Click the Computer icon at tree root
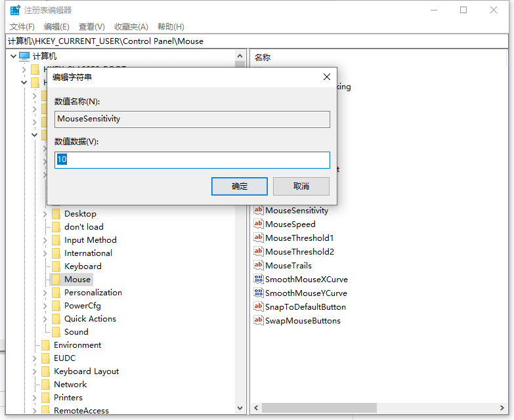514x420 pixels. (24, 56)
